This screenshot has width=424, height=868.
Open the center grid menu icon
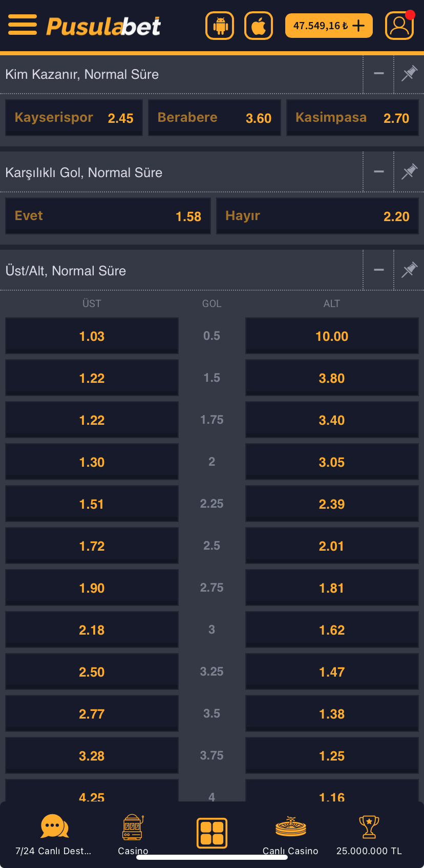212,833
